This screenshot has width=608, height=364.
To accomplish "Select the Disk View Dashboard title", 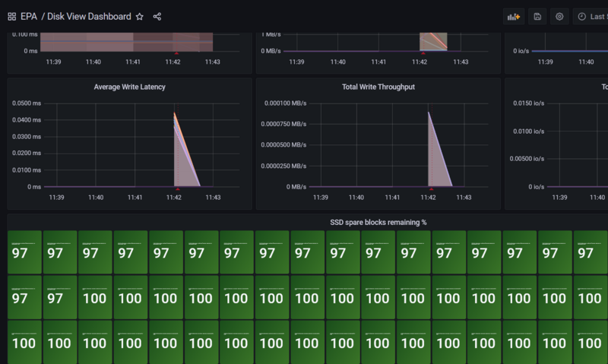I will click(x=89, y=17).
